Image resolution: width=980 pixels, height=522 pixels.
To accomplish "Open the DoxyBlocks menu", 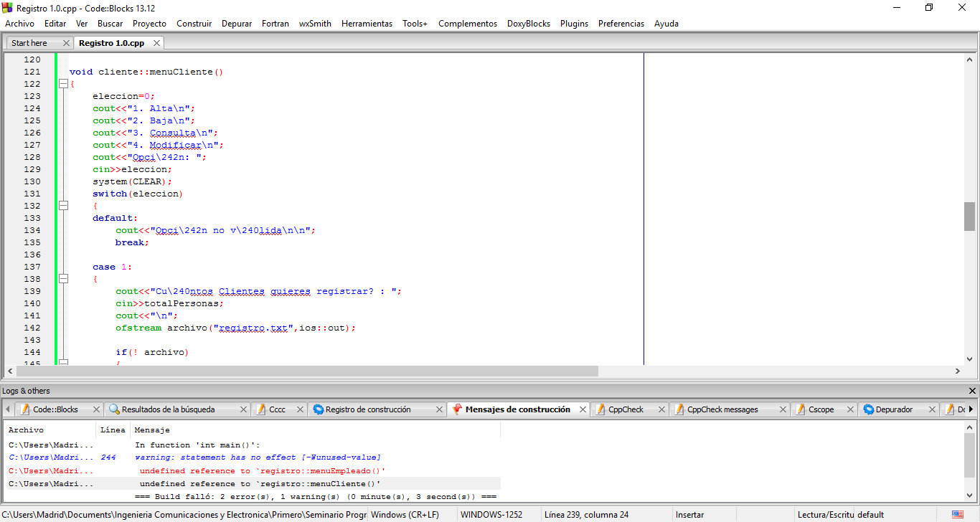I will (x=529, y=24).
